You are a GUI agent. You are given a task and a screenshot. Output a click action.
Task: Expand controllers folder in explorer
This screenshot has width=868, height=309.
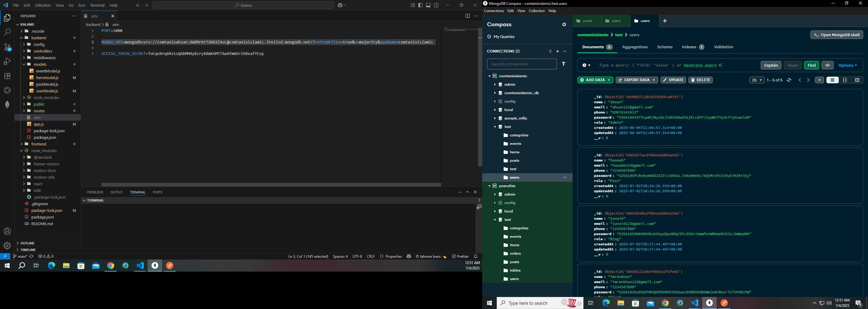[x=43, y=51]
